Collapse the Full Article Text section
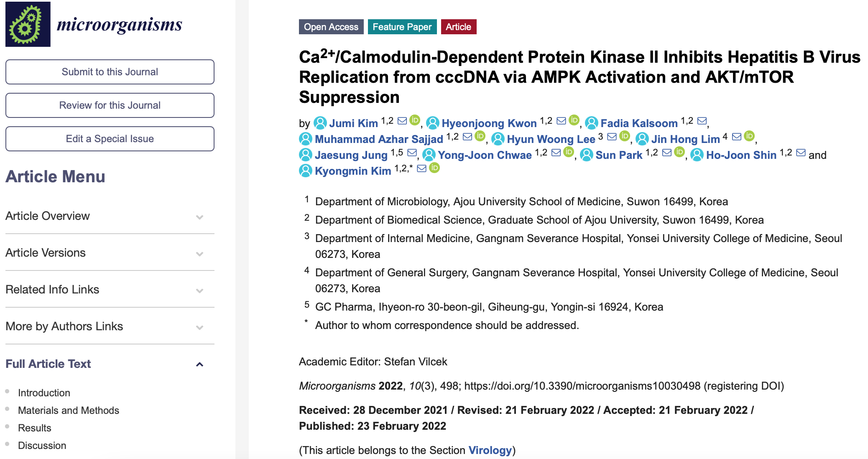Screen dimensions: 868x459 (x=199, y=364)
